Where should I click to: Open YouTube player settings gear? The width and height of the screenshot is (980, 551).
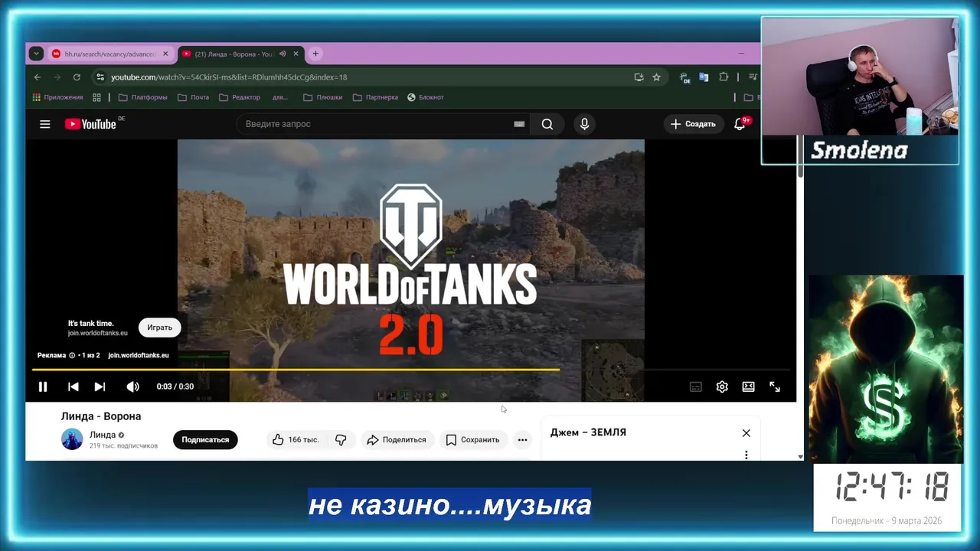point(722,387)
